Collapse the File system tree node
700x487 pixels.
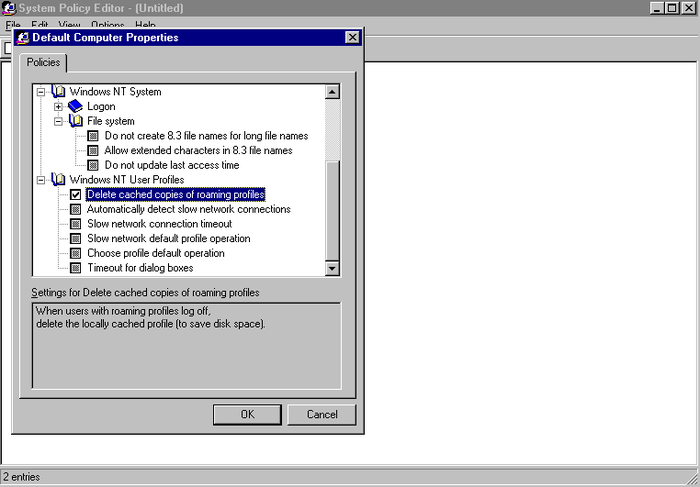[x=59, y=122]
